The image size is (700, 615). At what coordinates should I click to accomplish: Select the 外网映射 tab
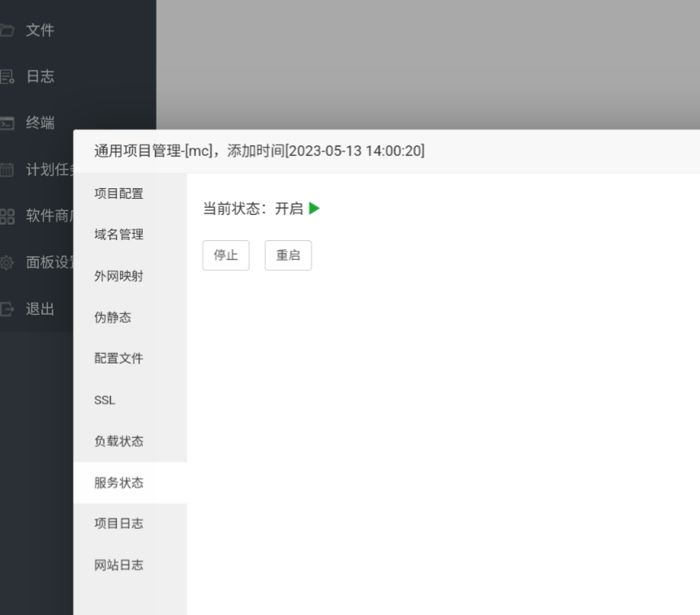118,276
